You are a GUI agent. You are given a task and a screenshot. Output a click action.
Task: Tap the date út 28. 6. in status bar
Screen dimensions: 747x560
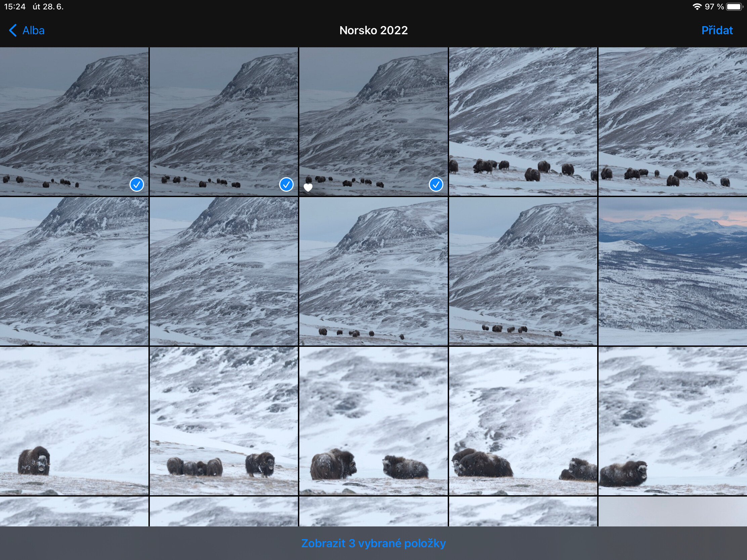coord(48,7)
